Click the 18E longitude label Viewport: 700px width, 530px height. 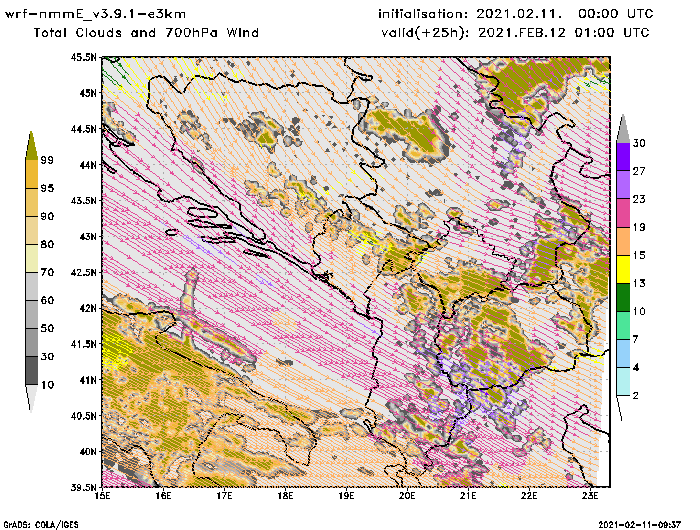[x=285, y=497]
